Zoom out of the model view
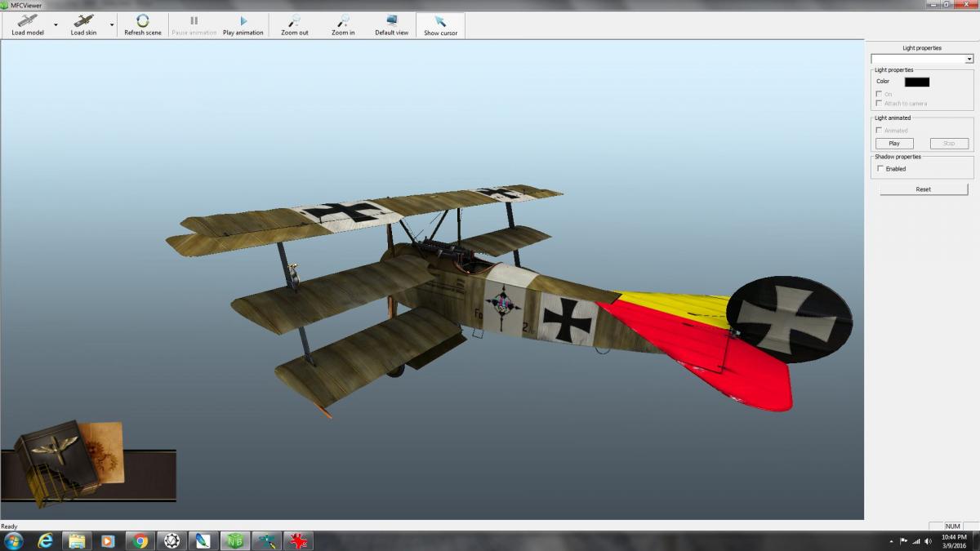The width and height of the screenshot is (980, 551). [295, 21]
